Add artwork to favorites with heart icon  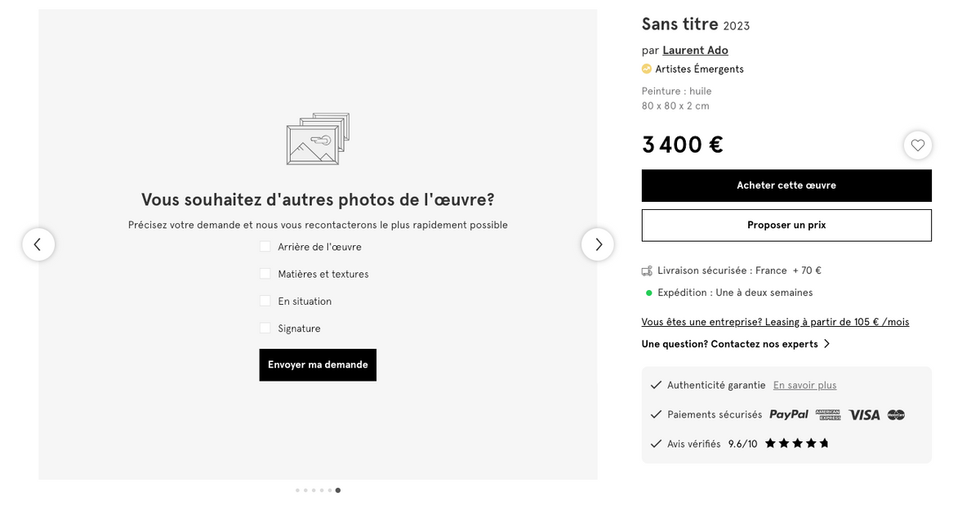[918, 145]
